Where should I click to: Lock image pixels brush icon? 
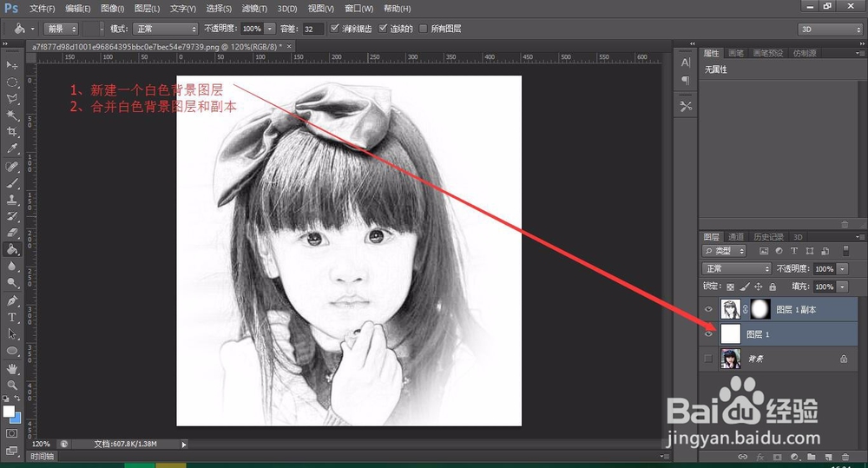(745, 287)
